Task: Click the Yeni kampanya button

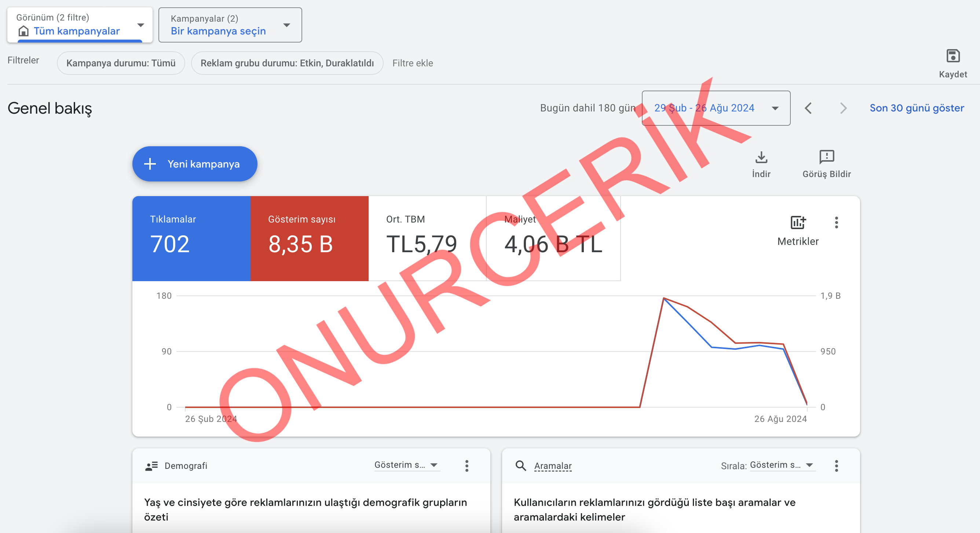Action: pos(194,164)
